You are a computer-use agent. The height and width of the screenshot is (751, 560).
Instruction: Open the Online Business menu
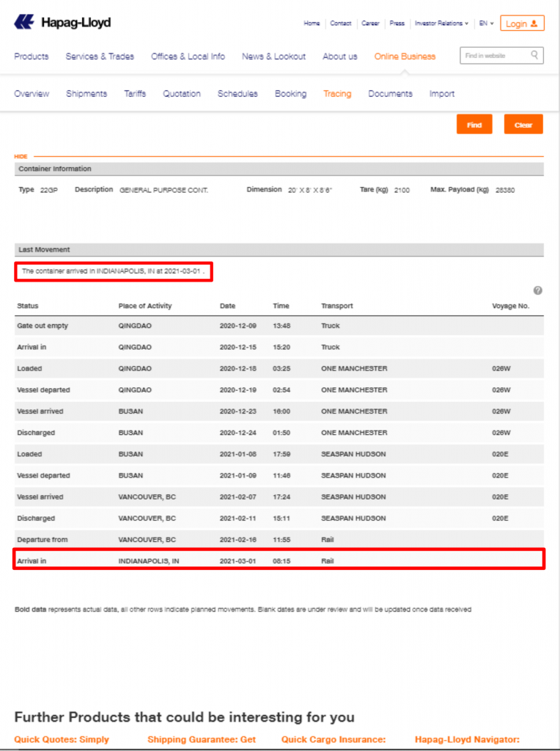click(x=405, y=56)
